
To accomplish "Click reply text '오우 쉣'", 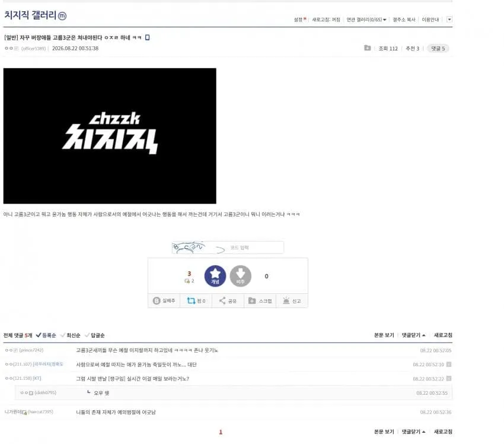I will point(101,393).
